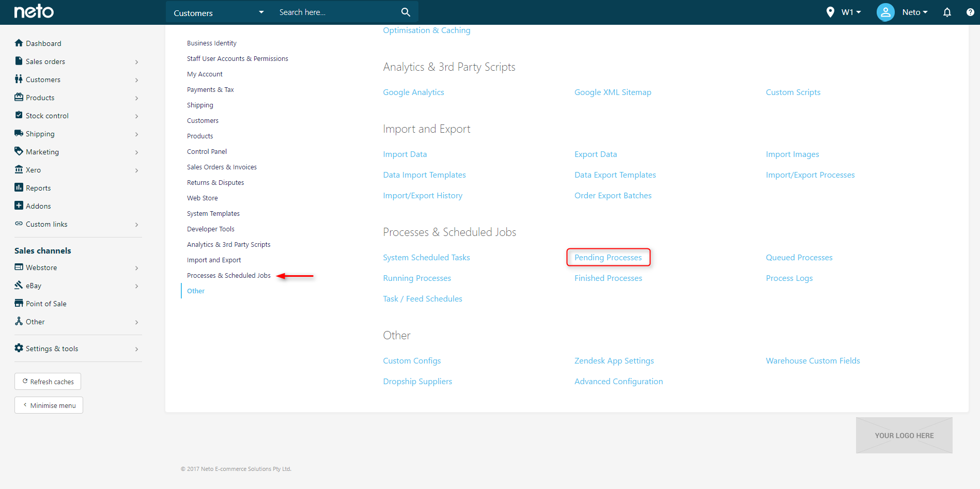Open the Customers search category dropdown
980x489 pixels.
(x=219, y=12)
